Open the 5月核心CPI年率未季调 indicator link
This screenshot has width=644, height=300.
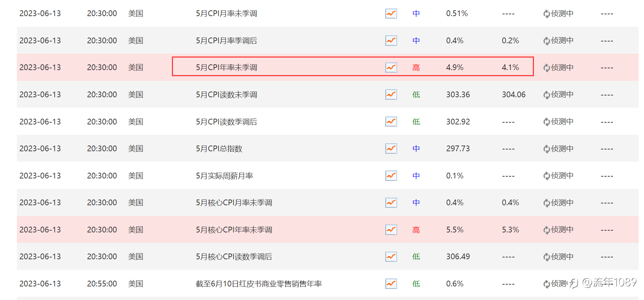click(x=234, y=230)
